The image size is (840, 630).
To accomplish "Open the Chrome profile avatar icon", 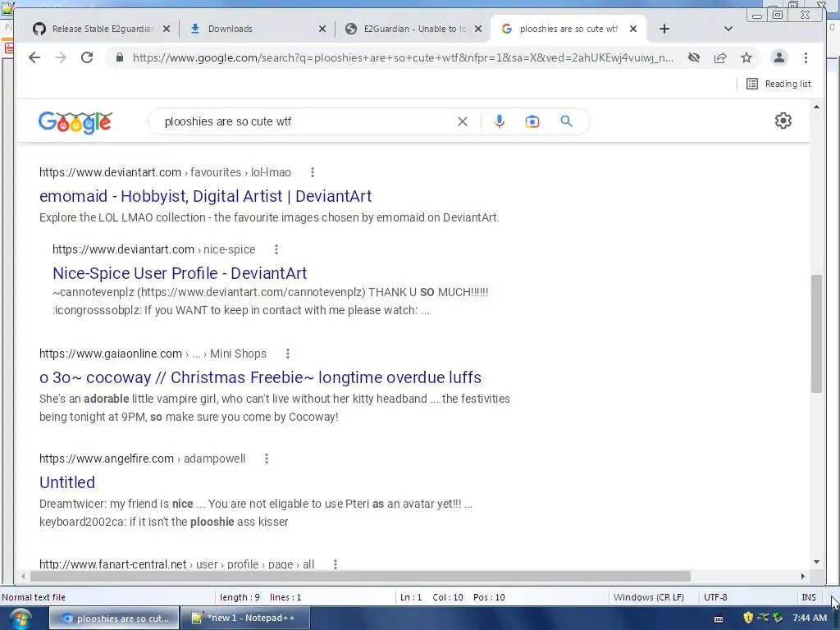I will 779,58.
